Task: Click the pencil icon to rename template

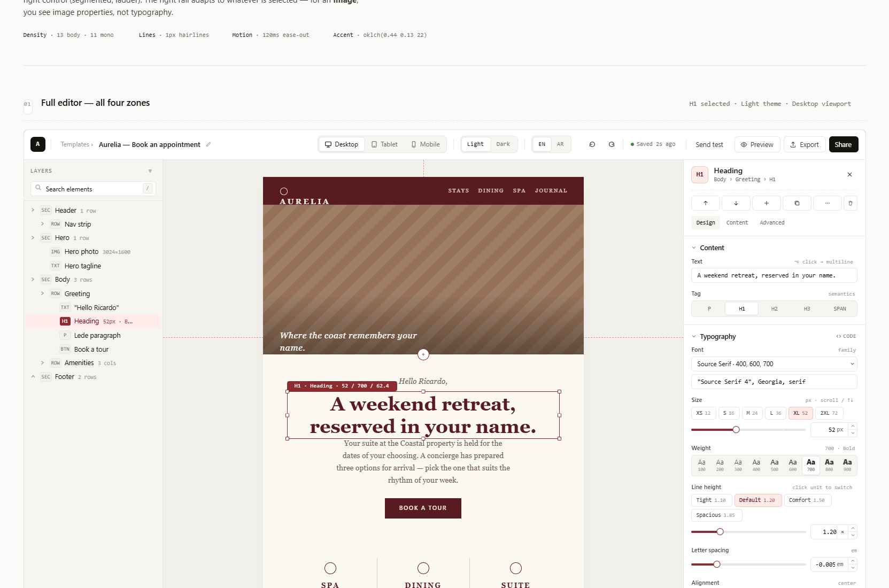Action: click(x=208, y=144)
